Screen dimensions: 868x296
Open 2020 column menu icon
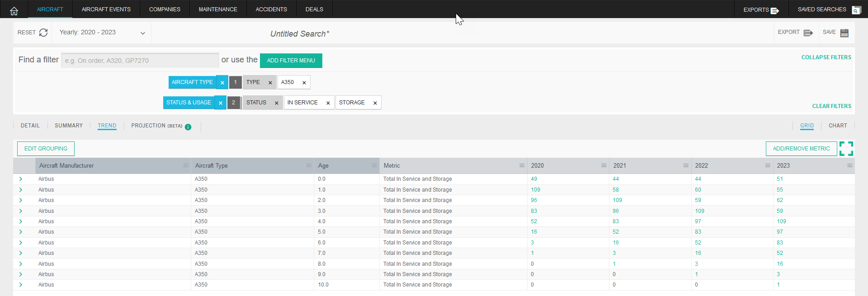click(x=604, y=165)
